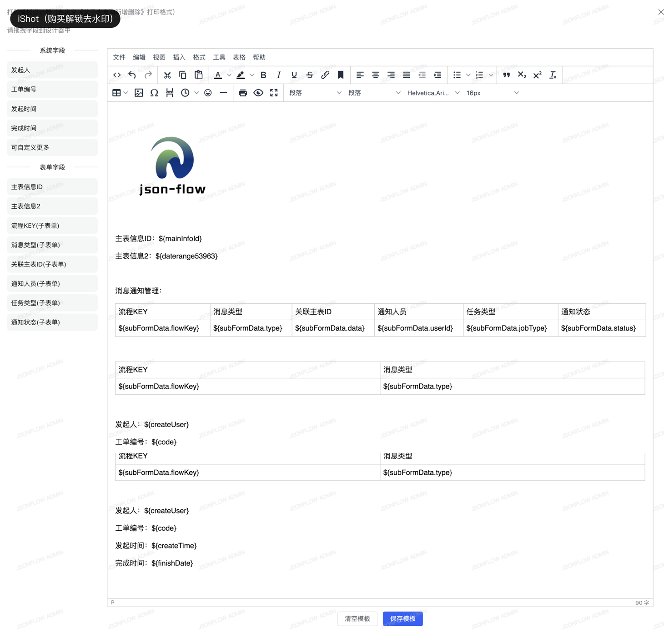Toggle bold formatting
This screenshot has height=644, width=664.
point(263,75)
